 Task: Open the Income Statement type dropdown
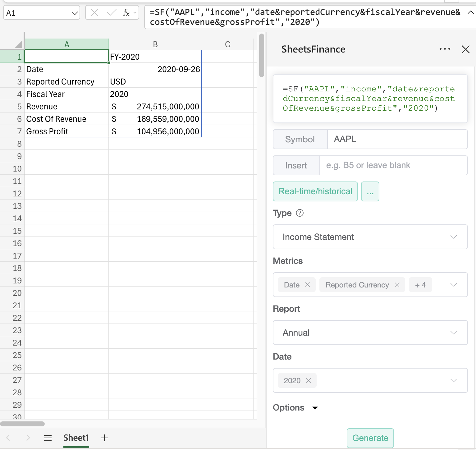370,237
